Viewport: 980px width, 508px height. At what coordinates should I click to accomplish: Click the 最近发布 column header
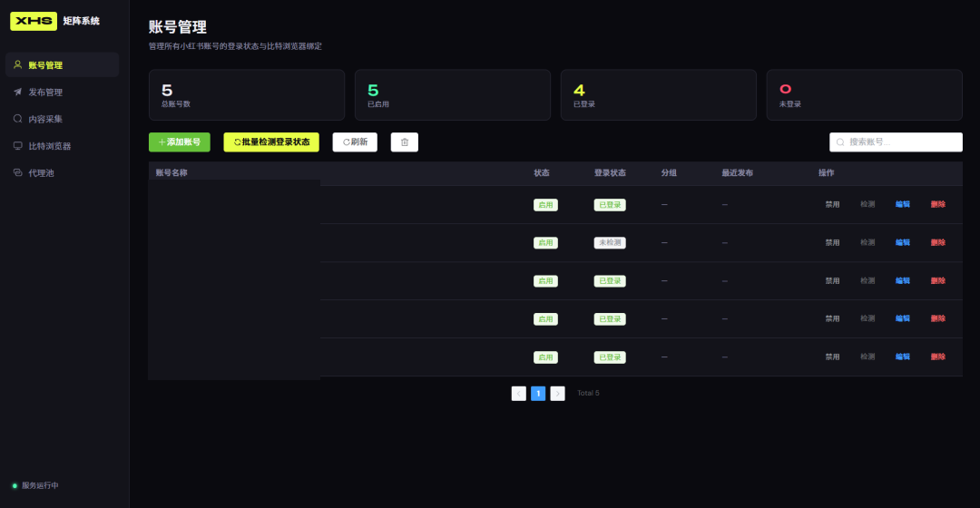click(737, 172)
